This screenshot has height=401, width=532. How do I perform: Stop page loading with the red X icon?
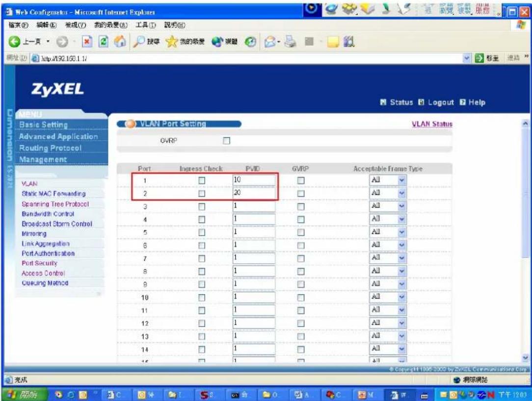tap(87, 42)
